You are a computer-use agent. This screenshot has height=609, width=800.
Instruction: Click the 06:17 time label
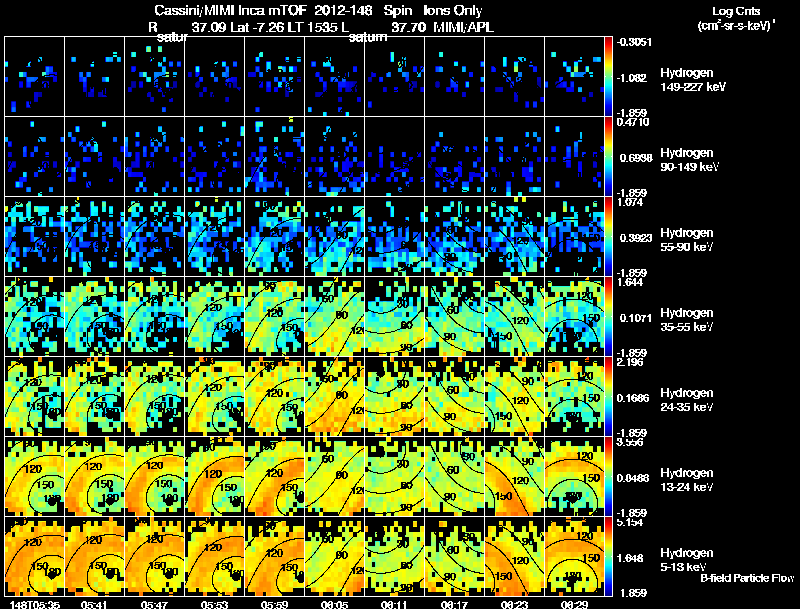[454, 604]
